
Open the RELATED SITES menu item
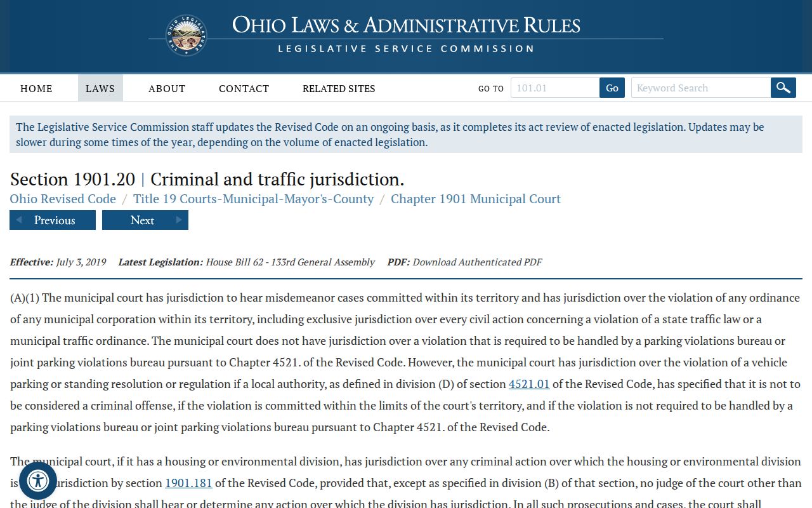pos(339,88)
